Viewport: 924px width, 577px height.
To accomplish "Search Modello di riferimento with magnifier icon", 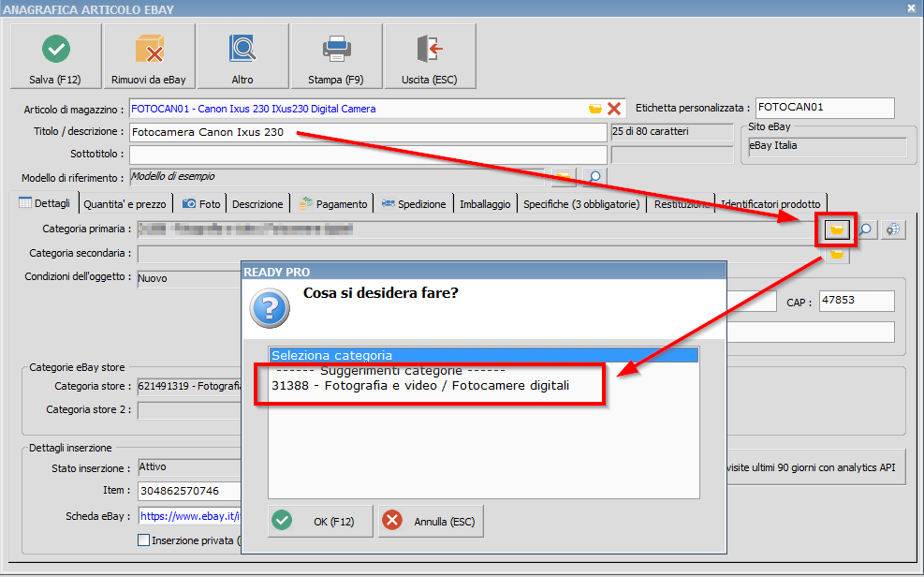I will [x=594, y=177].
